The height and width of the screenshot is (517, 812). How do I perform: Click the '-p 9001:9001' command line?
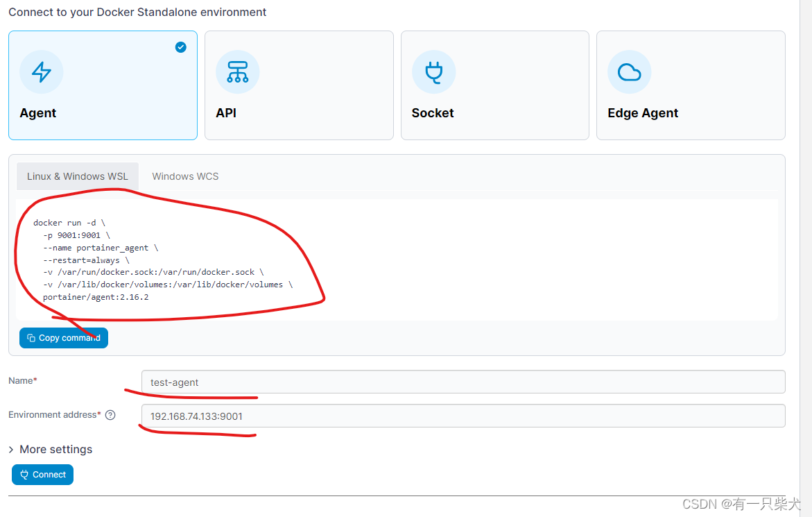77,235
